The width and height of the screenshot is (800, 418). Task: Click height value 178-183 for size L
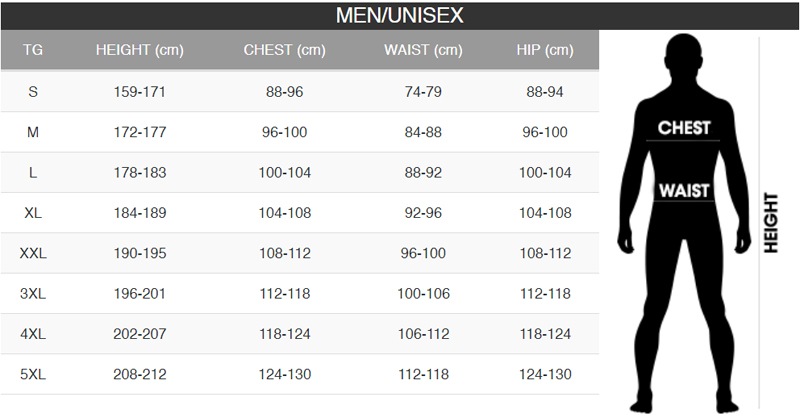click(x=137, y=172)
